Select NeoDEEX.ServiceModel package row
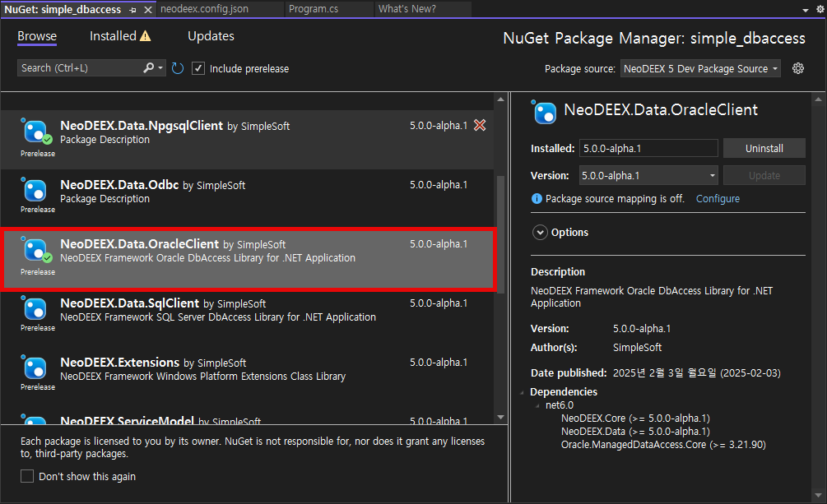This screenshot has width=827, height=504. coord(247,417)
